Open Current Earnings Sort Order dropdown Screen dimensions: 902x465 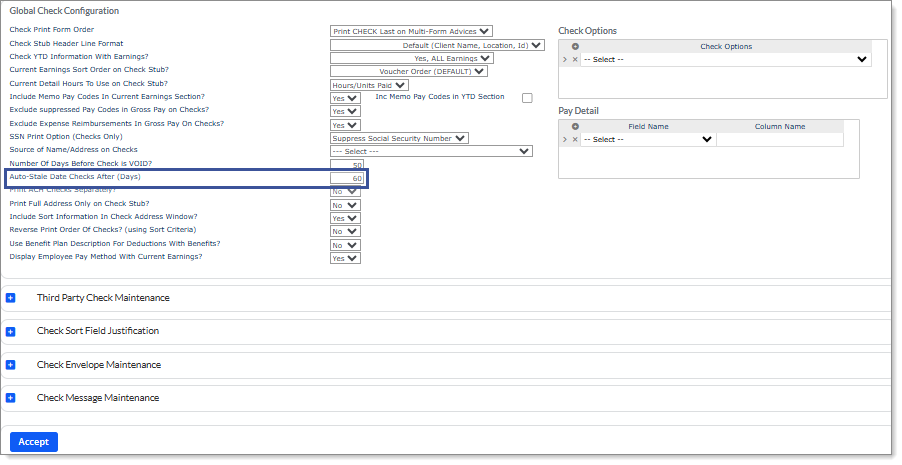409,72
